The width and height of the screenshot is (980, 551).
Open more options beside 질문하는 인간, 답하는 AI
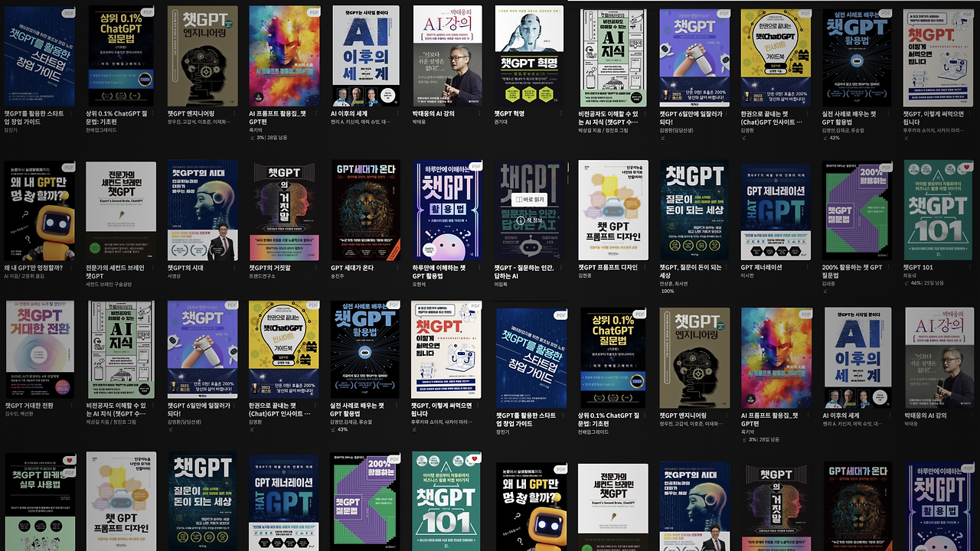click(562, 268)
